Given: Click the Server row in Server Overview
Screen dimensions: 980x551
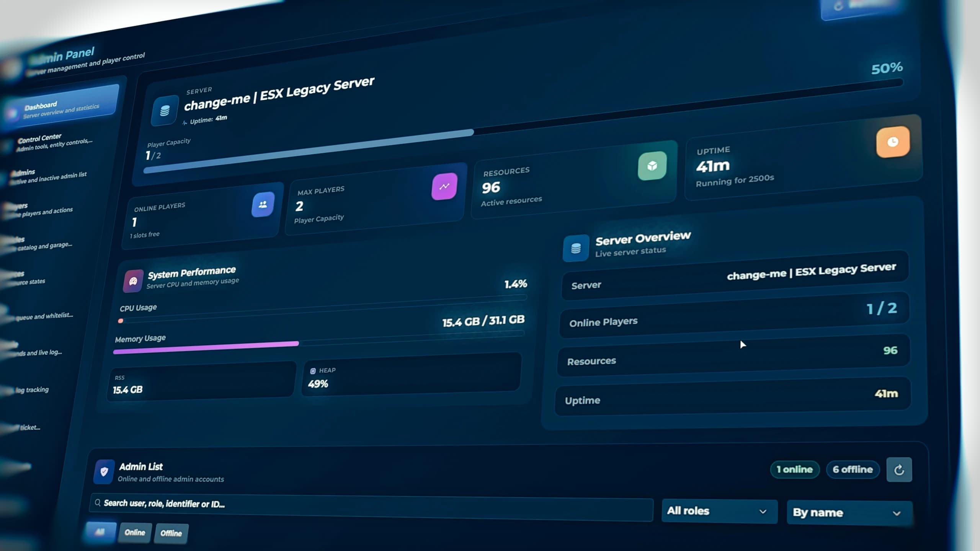Looking at the screenshot, I should pyautogui.click(x=735, y=275).
